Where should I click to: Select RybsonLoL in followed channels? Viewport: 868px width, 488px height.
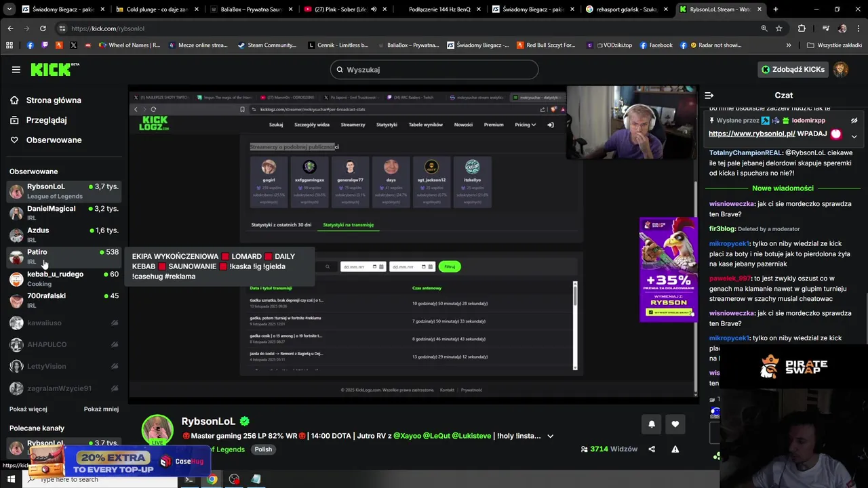[64, 191]
